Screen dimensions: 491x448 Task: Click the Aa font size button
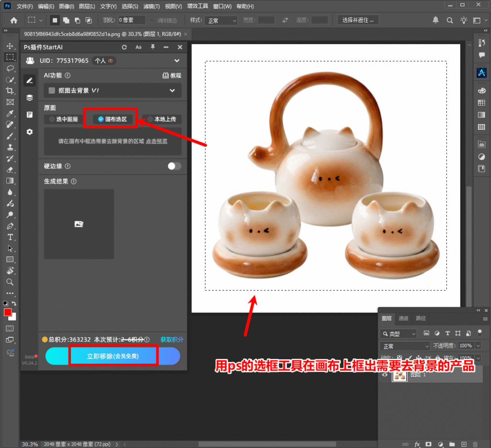(139, 47)
